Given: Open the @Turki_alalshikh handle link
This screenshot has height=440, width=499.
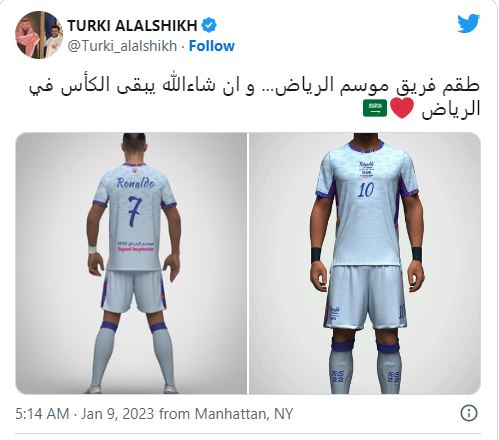Looking at the screenshot, I should (x=122, y=46).
